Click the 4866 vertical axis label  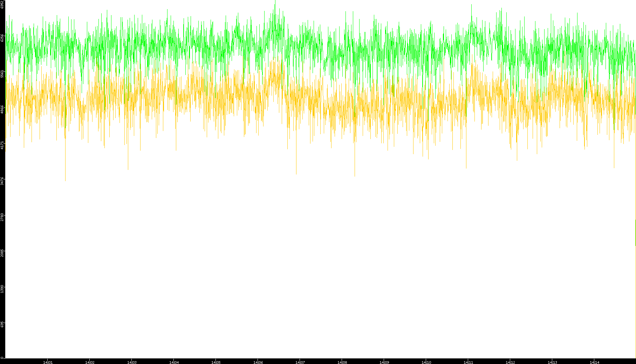click(x=2, y=109)
